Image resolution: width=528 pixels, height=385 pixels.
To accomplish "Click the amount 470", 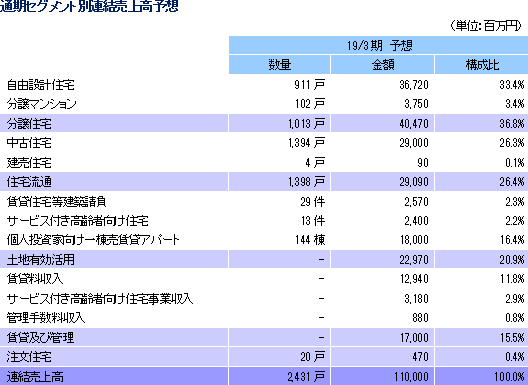I will [420, 357].
